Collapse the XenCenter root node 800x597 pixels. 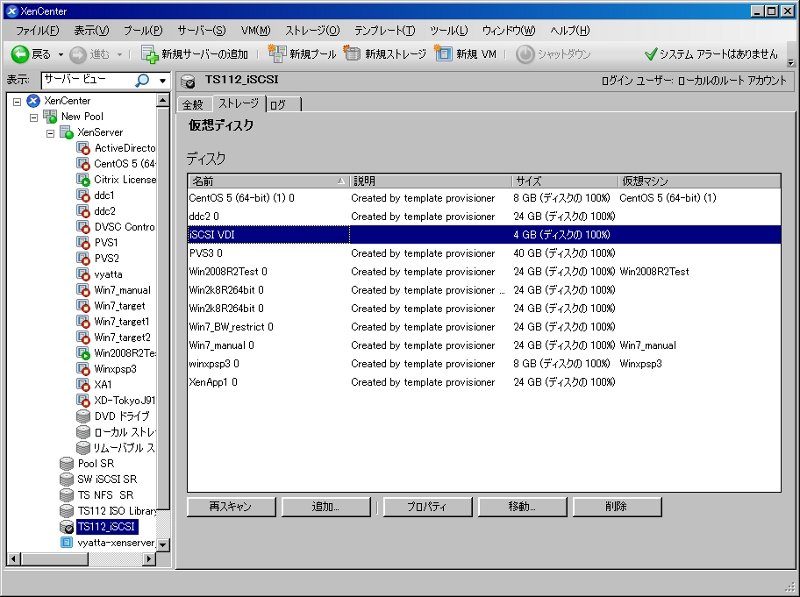[17, 102]
